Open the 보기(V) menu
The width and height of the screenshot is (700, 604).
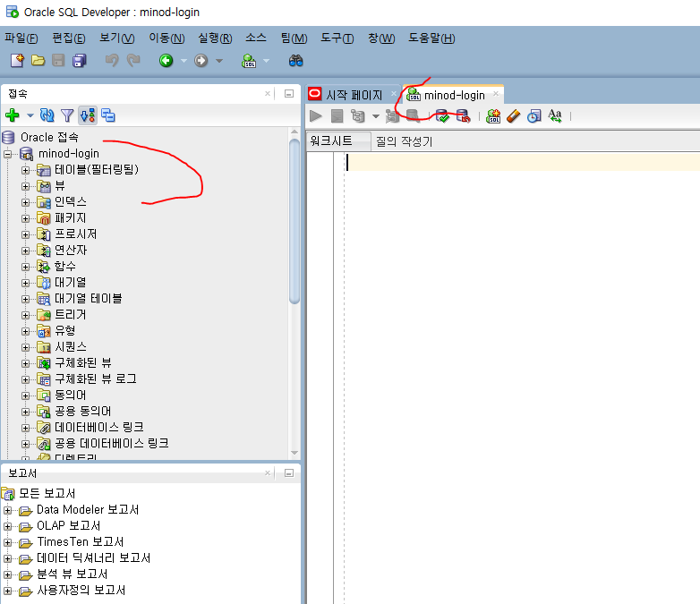pos(117,38)
